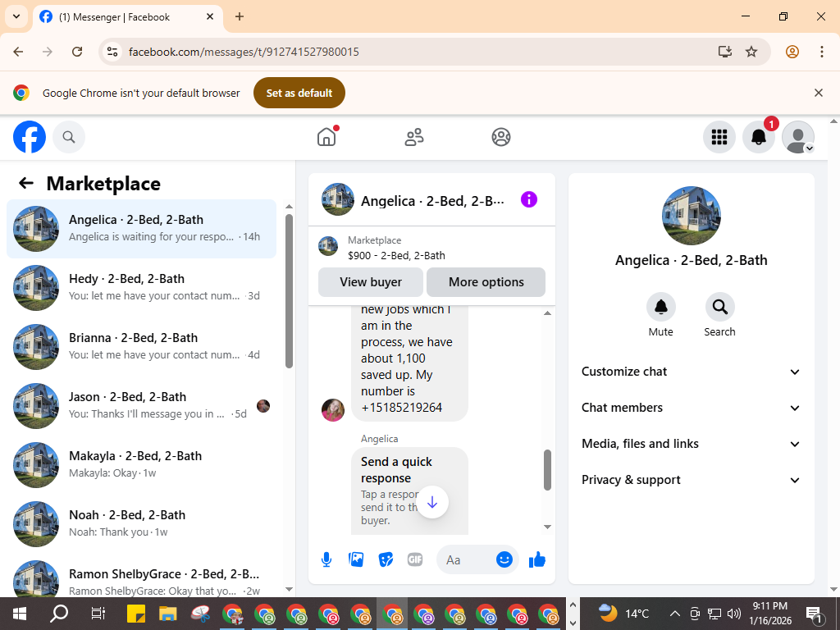Jump to latest message down arrow
The height and width of the screenshot is (630, 840).
[x=432, y=502]
